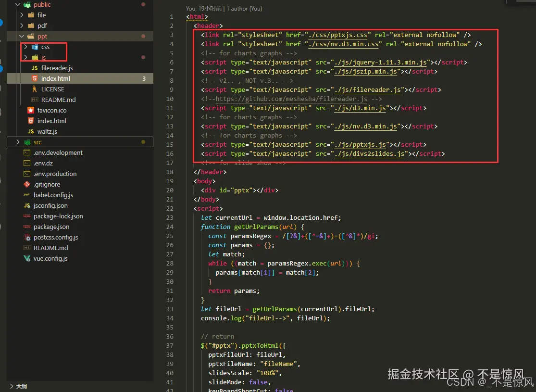
Task: Click the src folder icon
Action: 27,142
